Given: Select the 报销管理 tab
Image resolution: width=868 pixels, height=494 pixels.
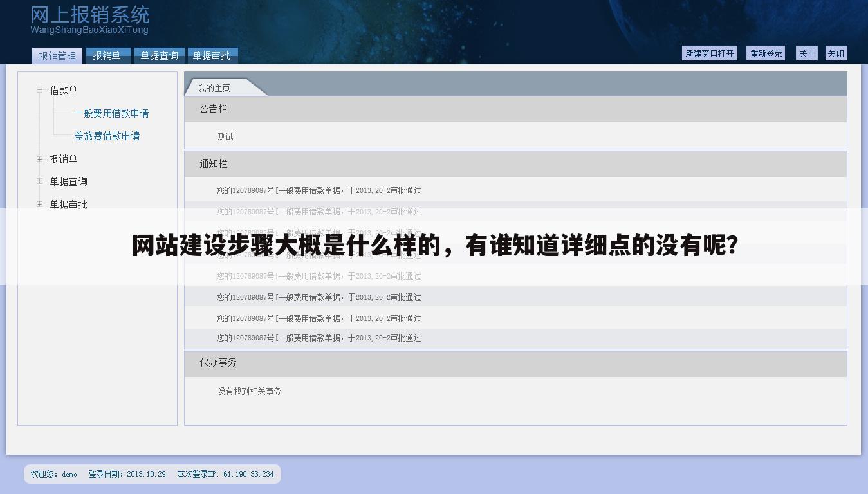Looking at the screenshot, I should tap(57, 55).
